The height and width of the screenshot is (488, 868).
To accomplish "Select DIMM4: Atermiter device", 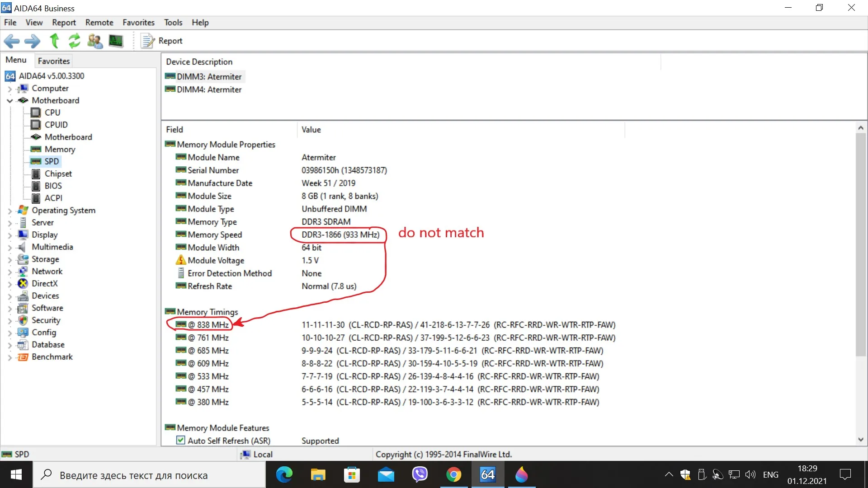I will click(209, 89).
